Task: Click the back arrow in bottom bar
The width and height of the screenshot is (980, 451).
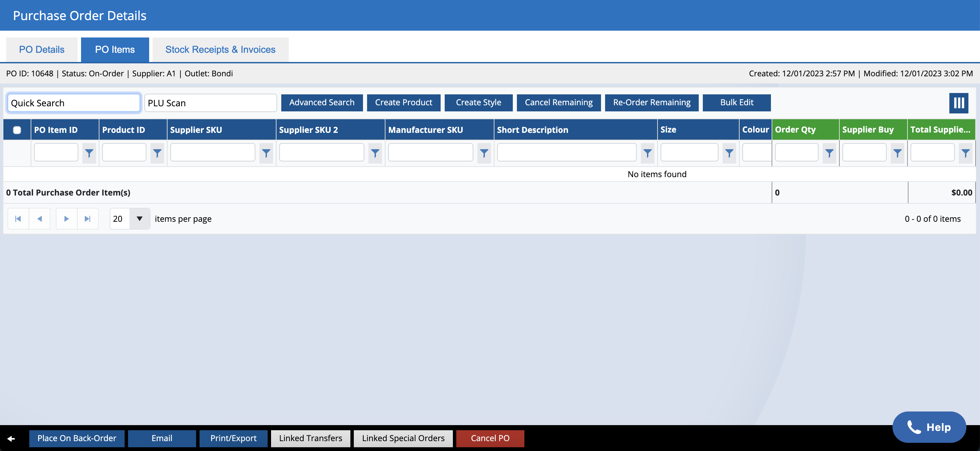Action: 11,438
